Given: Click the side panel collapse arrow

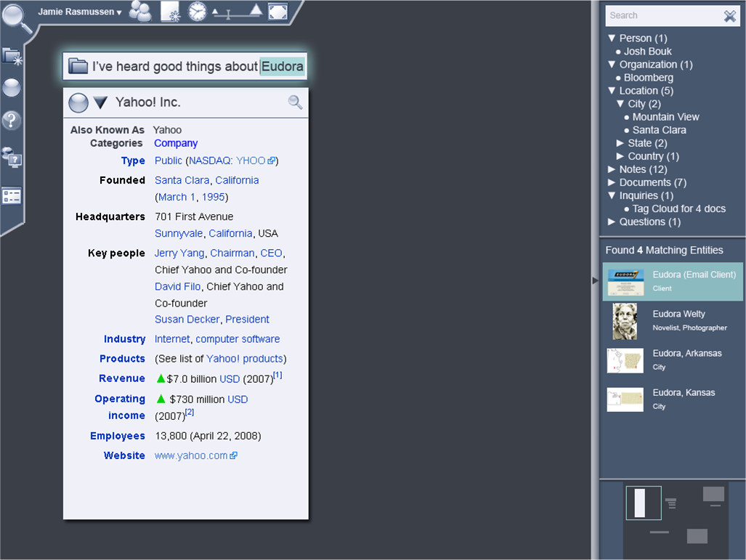Looking at the screenshot, I should [x=595, y=280].
